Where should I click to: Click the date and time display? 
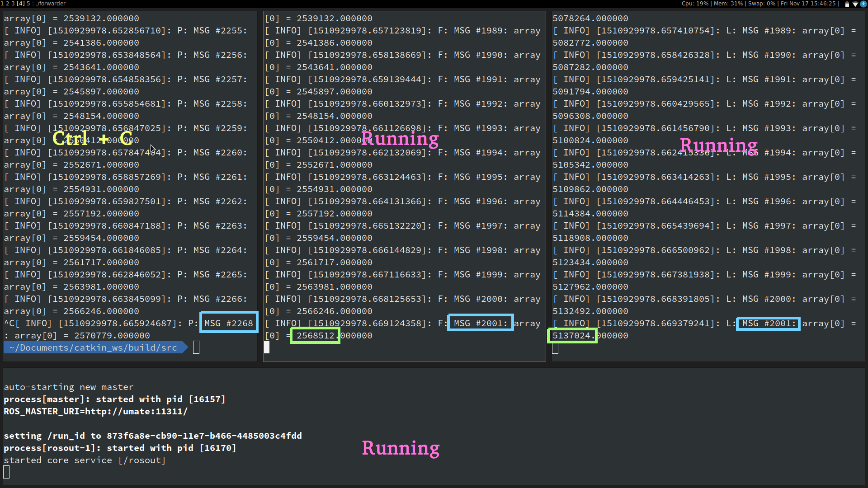coord(808,4)
